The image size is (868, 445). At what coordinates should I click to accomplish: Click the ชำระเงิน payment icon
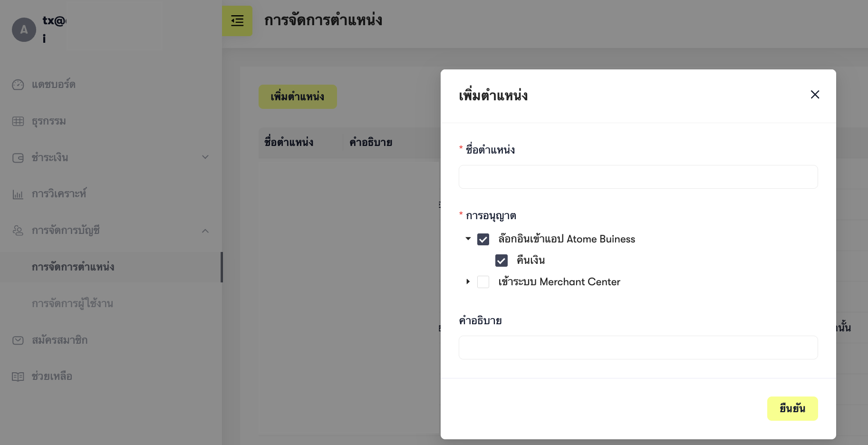point(18,157)
